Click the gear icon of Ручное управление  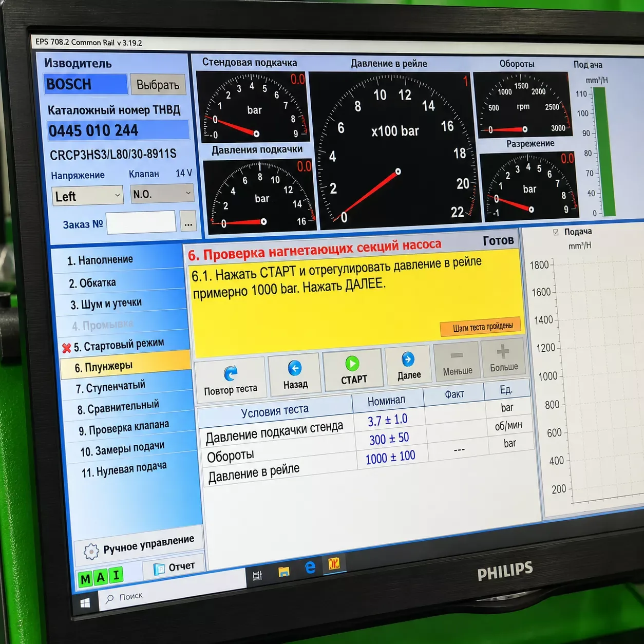(91, 552)
